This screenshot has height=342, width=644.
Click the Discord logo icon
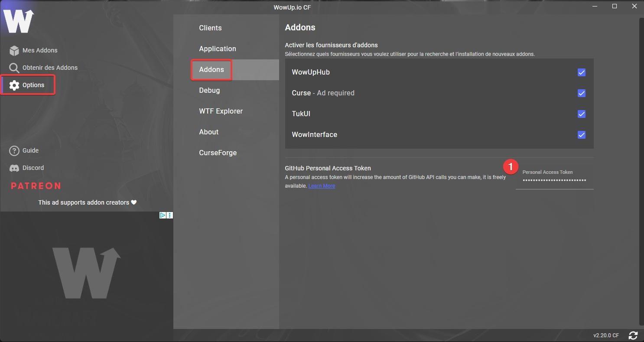[x=14, y=168]
